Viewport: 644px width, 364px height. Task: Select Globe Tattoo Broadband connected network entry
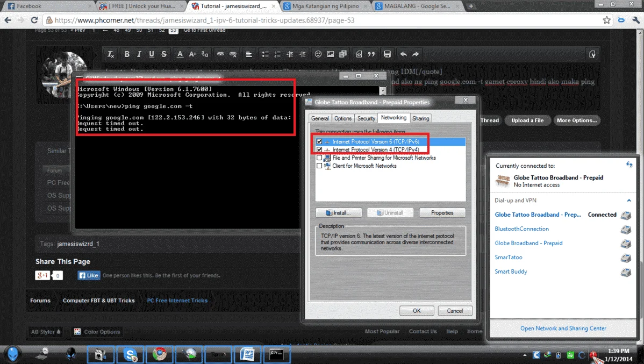(x=563, y=215)
